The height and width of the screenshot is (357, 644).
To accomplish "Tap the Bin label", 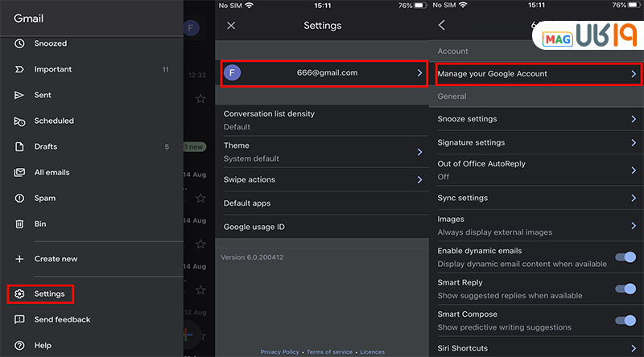I will point(40,224).
